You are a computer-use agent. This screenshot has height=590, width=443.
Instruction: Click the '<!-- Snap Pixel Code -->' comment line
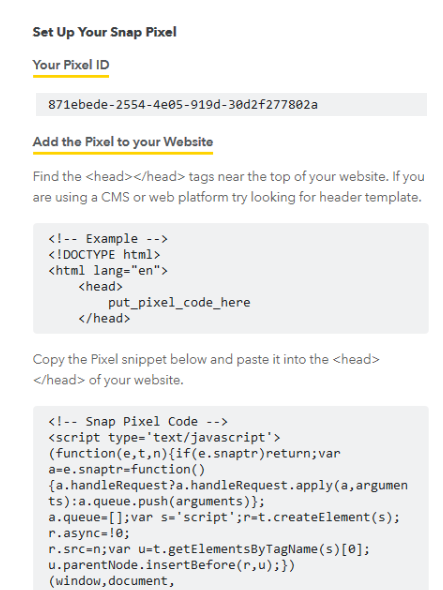pos(138,421)
